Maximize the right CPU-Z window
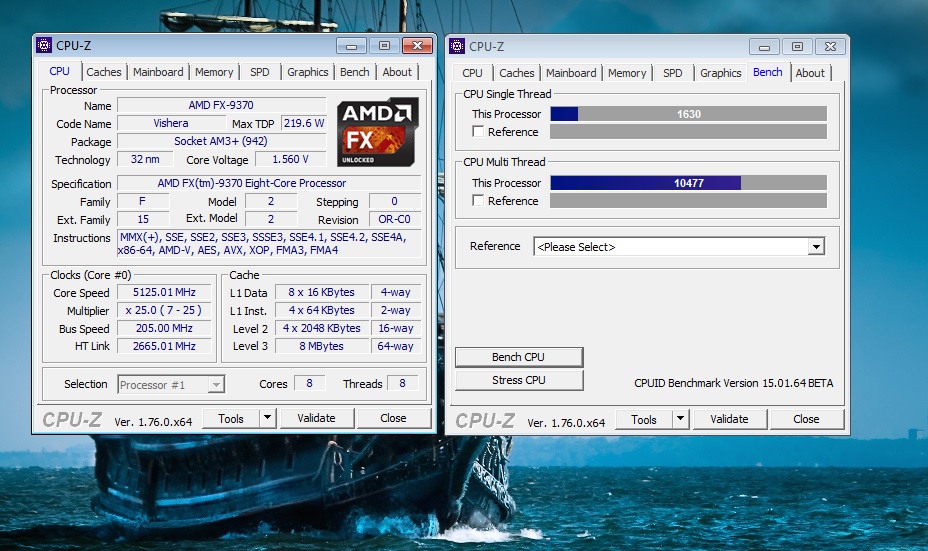This screenshot has height=551, width=928. coord(797,46)
